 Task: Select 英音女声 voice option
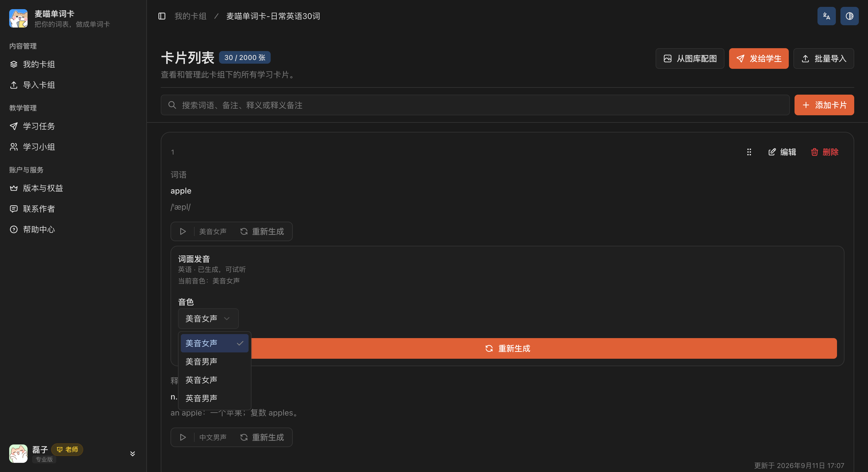point(214,380)
